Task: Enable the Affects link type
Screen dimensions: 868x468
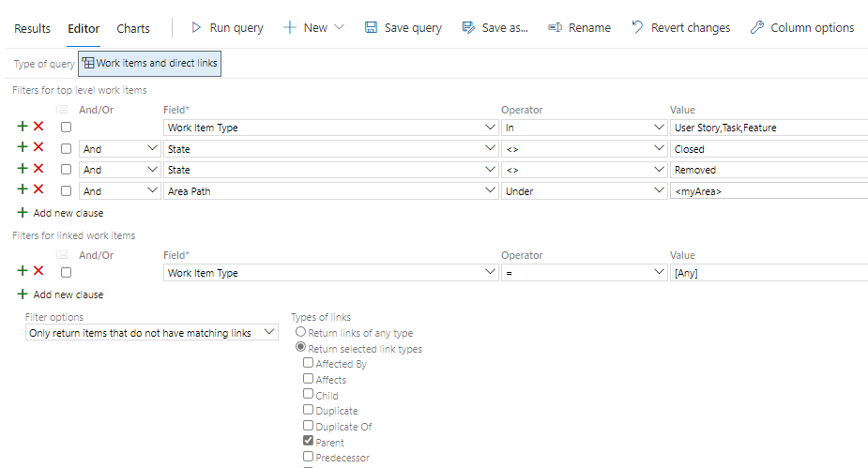Action: [309, 378]
